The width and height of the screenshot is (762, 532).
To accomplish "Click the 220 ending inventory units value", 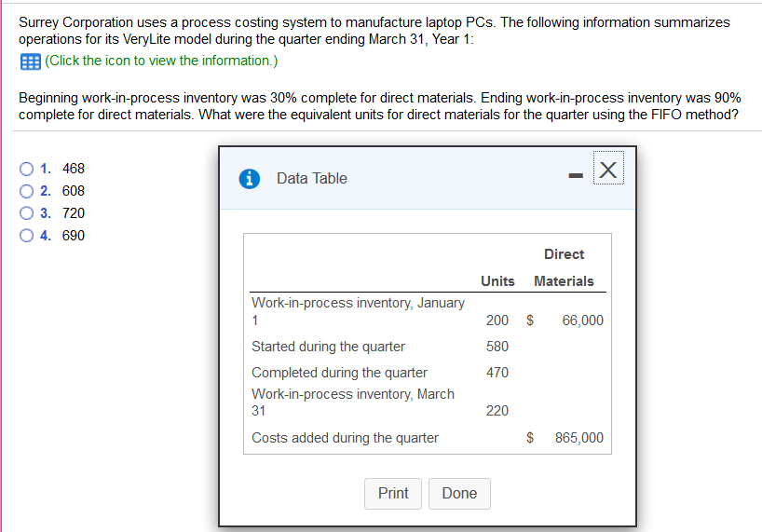I will click(x=497, y=411).
